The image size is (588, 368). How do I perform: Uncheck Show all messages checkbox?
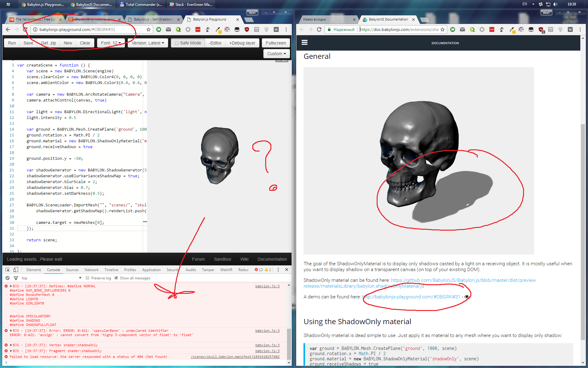[116, 278]
